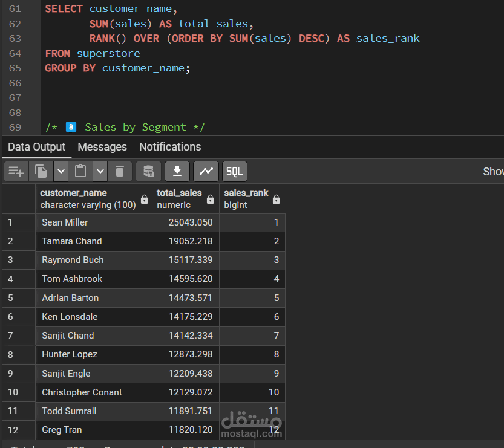
Task: Click the Tamara Chand cell
Action: [94, 241]
